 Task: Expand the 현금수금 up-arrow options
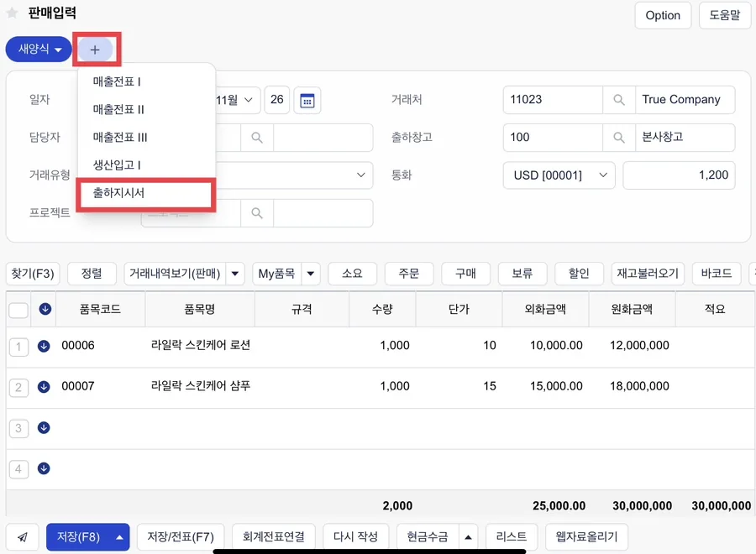(468, 537)
